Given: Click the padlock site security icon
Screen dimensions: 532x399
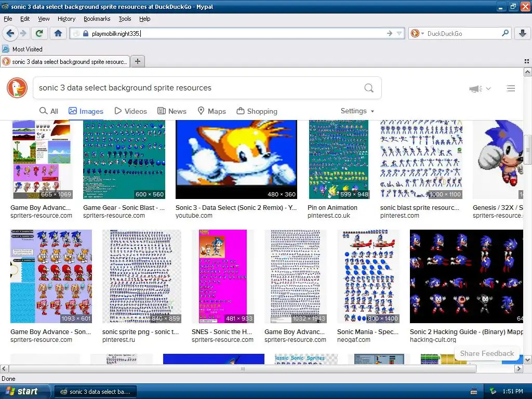Looking at the screenshot, I should click(x=86, y=34).
